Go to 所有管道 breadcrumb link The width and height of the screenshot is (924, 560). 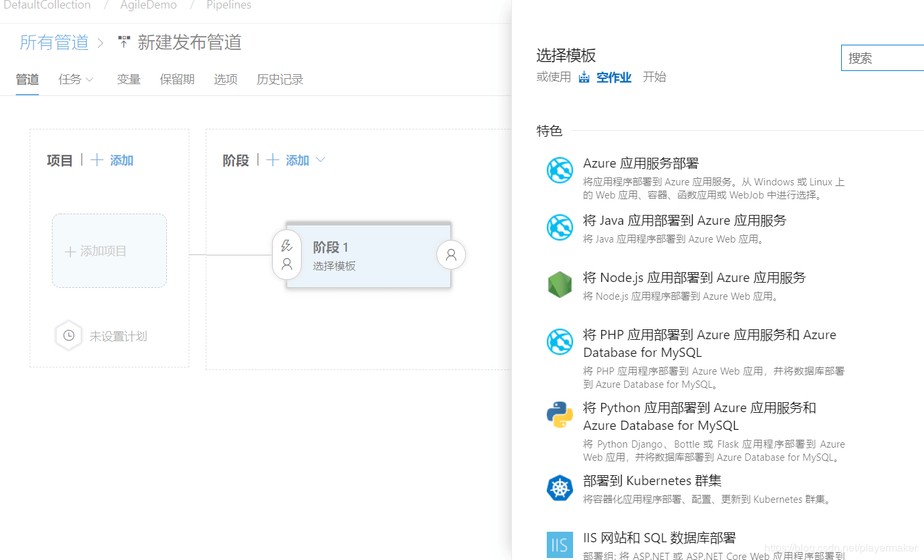pos(54,43)
